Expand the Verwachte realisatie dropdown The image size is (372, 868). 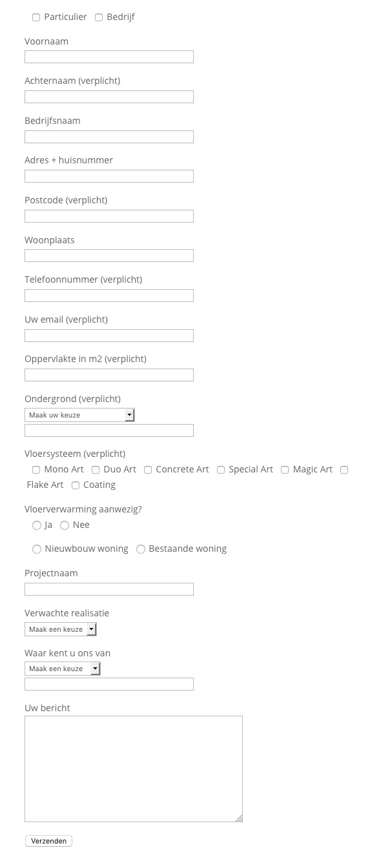click(61, 629)
